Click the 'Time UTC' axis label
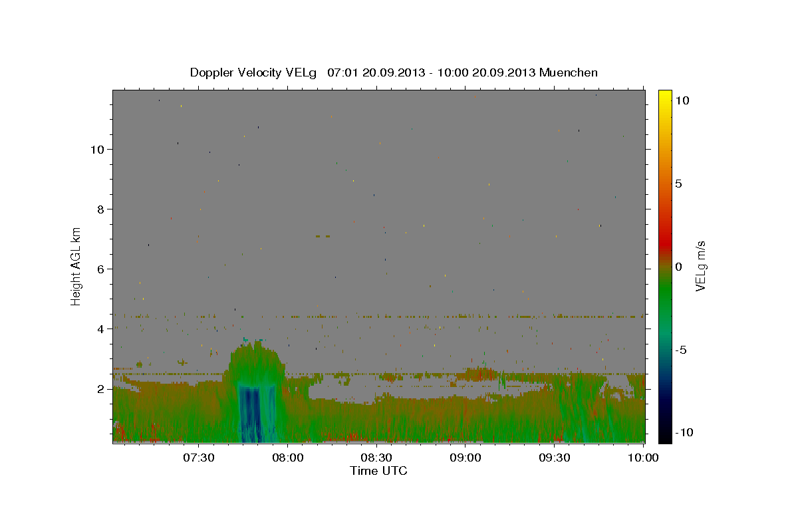The height and width of the screenshot is (532, 798). pyautogui.click(x=378, y=471)
